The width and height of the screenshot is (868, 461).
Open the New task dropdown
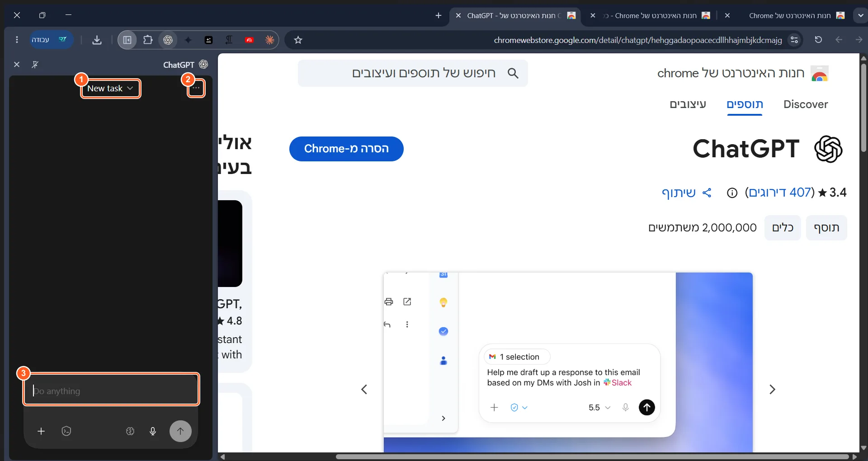(x=111, y=89)
